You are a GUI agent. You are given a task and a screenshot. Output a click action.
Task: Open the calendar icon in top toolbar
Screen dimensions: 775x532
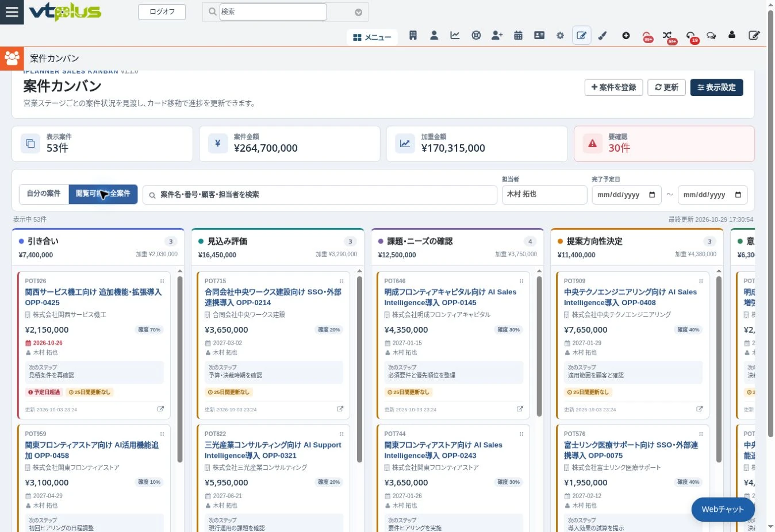[518, 36]
